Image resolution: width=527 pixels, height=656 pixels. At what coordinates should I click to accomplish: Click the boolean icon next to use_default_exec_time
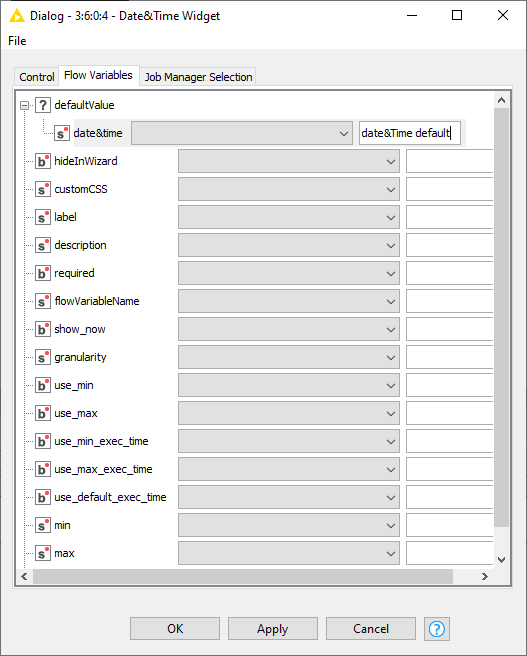coord(43,497)
